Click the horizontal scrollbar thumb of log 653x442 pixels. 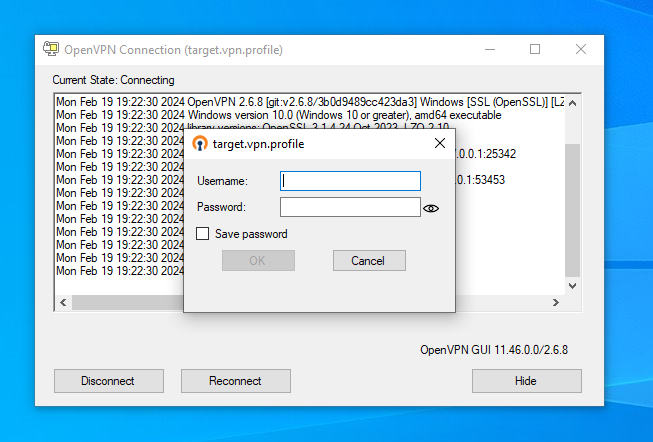coord(127,302)
